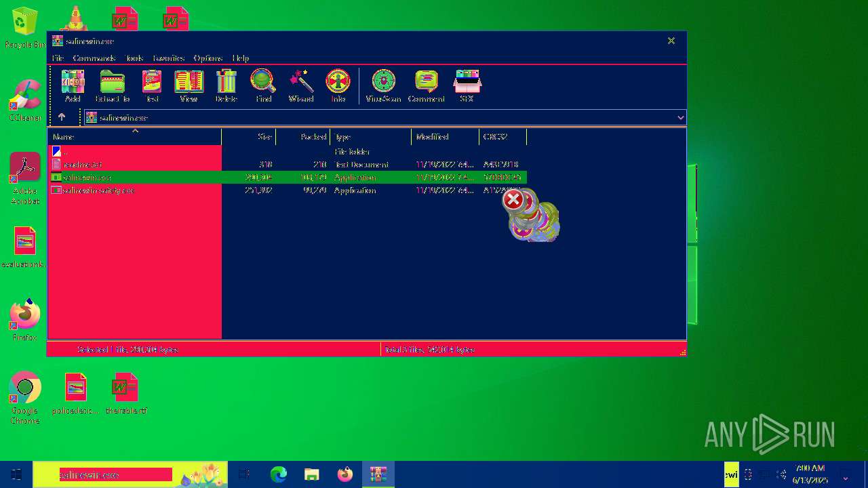The image size is (868, 488).
Task: Click the Windows Start button
Action: [16, 474]
